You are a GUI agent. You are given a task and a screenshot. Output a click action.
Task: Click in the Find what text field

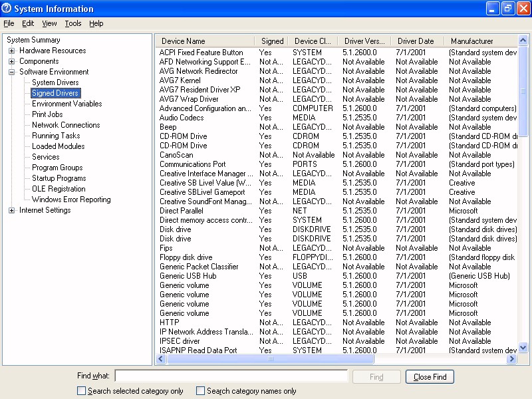pyautogui.click(x=231, y=376)
